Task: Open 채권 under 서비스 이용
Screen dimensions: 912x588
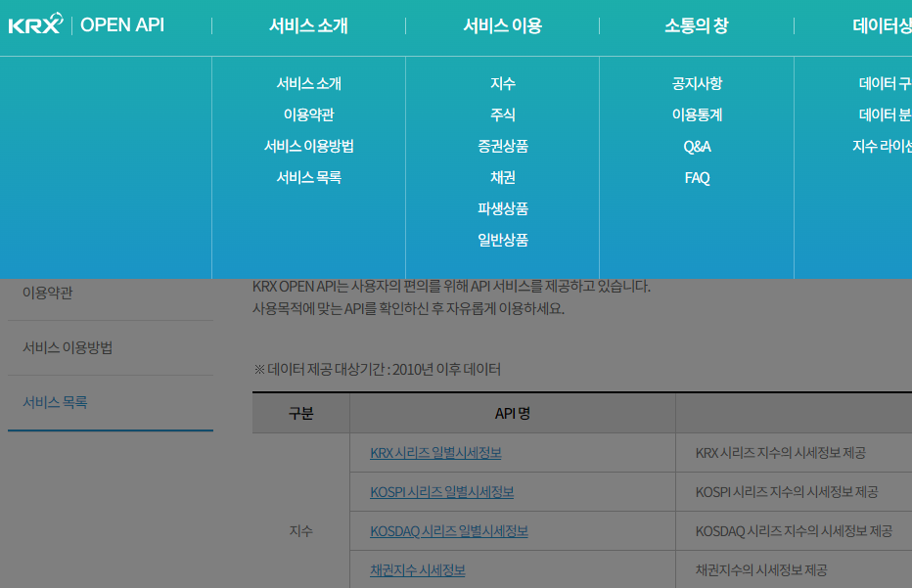Action: [x=503, y=177]
